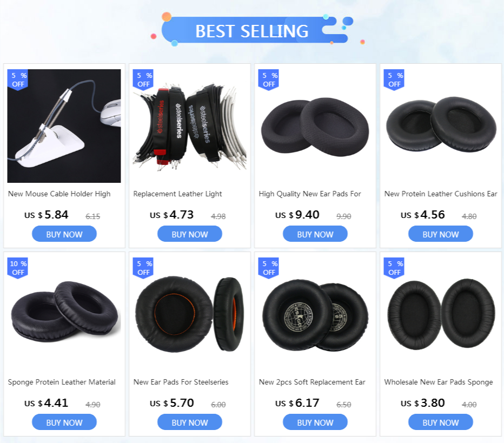Open the 'Sponge Protein Leather Material' product link
The height and width of the screenshot is (443, 504).
[x=62, y=382]
